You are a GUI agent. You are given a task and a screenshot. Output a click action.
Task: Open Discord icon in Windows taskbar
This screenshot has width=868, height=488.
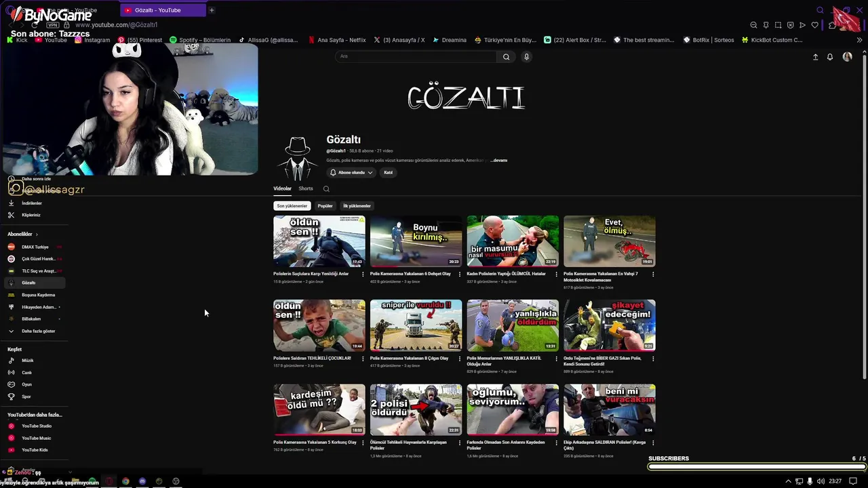(142, 481)
